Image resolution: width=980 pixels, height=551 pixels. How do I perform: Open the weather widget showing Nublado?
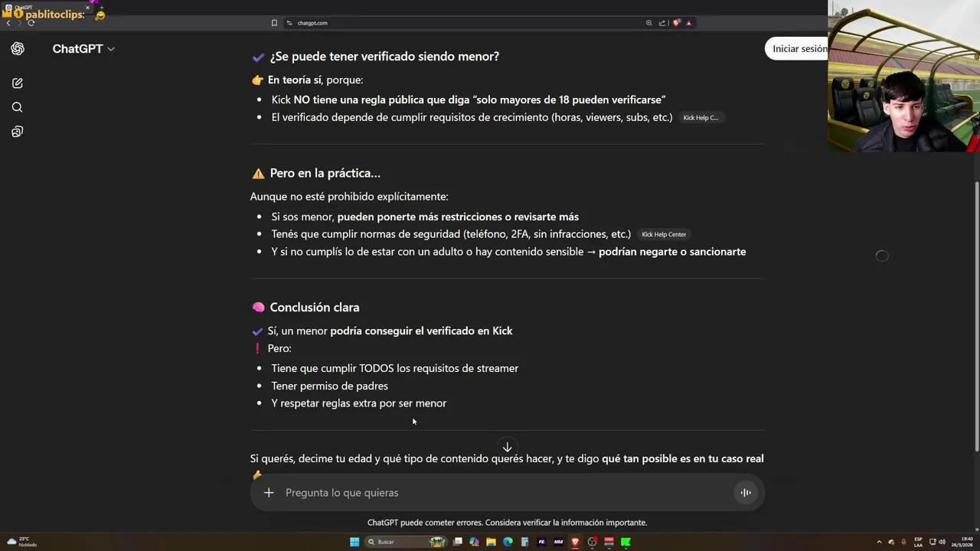tap(21, 542)
